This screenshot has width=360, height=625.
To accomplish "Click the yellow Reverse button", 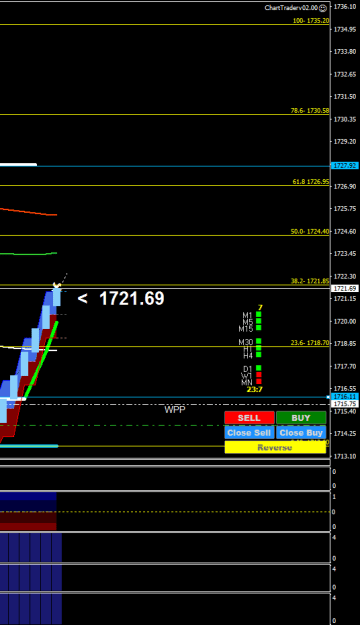I will click(x=275, y=447).
